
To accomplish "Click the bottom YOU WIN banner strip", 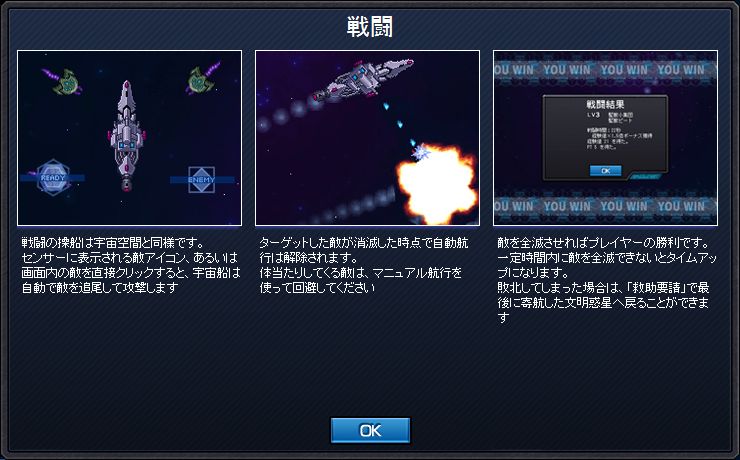I will coord(605,206).
